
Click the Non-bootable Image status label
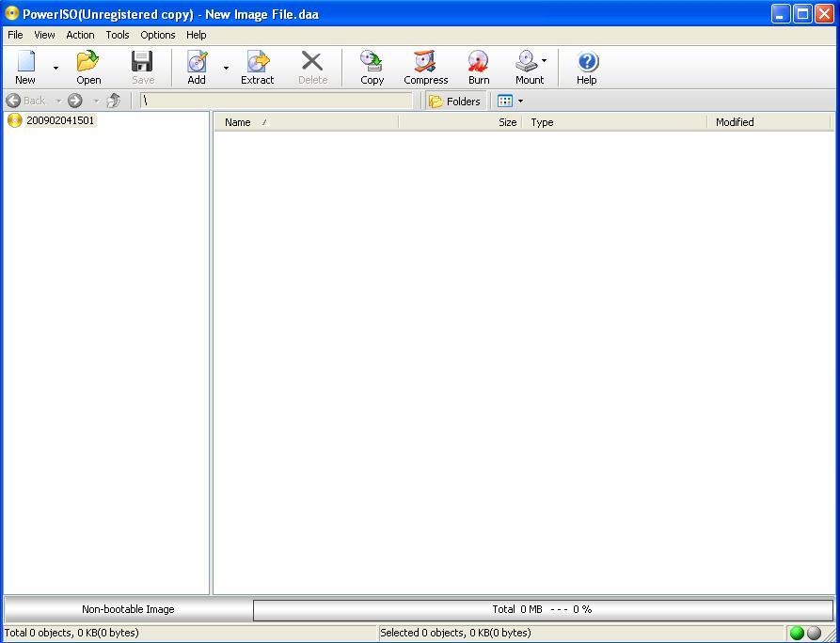click(x=128, y=609)
